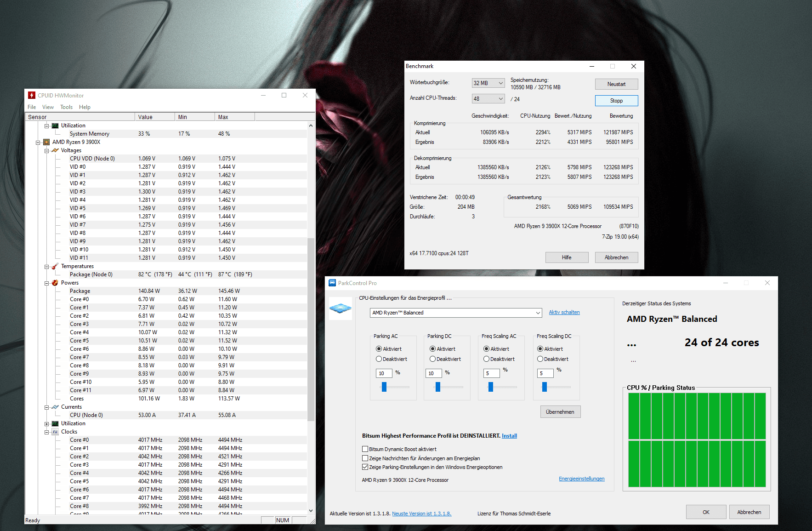Viewport: 812px width, 531px height.
Task: Click the AMD Ryzen 9 3900X processor icon
Action: tap(46, 142)
